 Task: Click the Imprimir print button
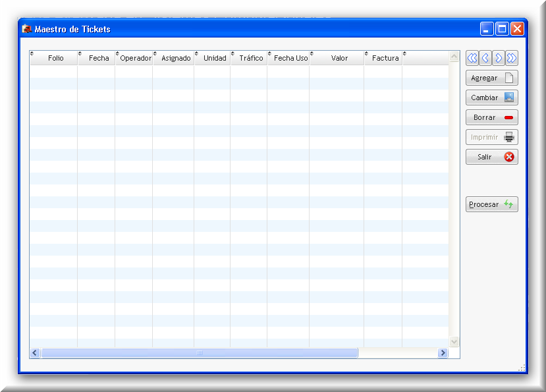(492, 137)
